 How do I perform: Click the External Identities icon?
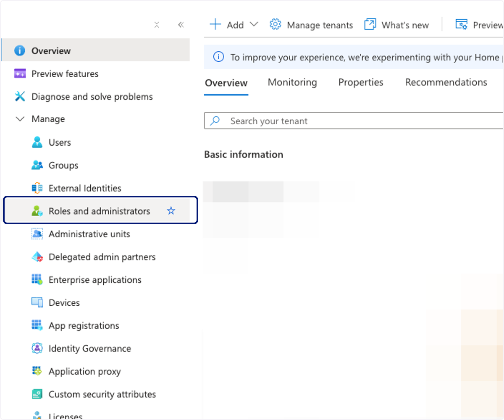[x=37, y=188]
